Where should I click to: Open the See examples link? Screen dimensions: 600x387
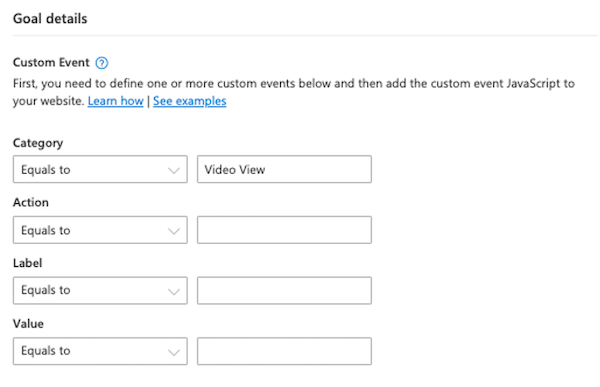pyautogui.click(x=190, y=101)
